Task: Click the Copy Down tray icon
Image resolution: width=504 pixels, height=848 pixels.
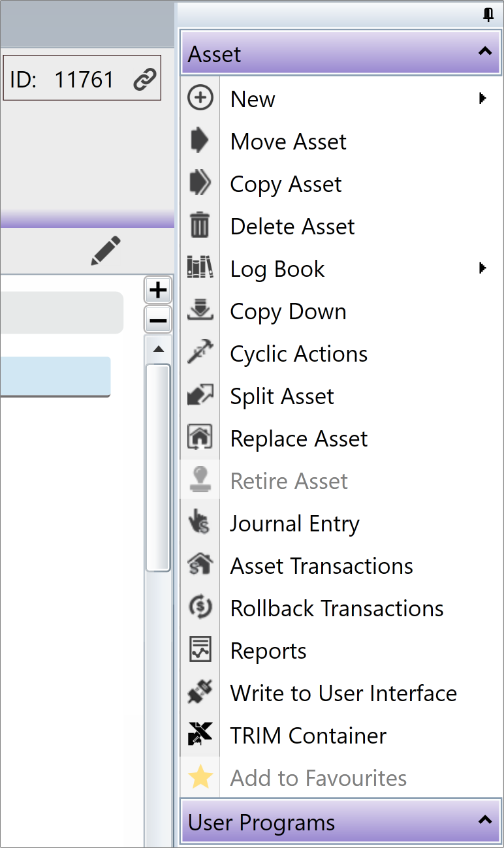Action: coord(200,311)
